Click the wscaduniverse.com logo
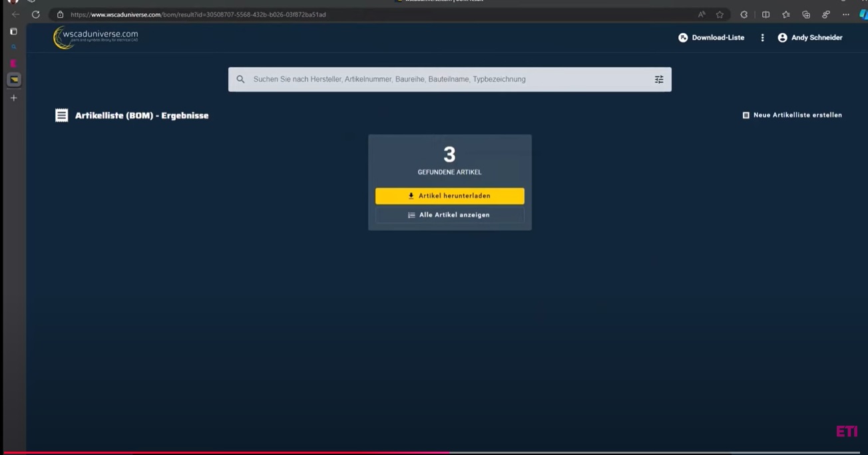 click(x=96, y=38)
